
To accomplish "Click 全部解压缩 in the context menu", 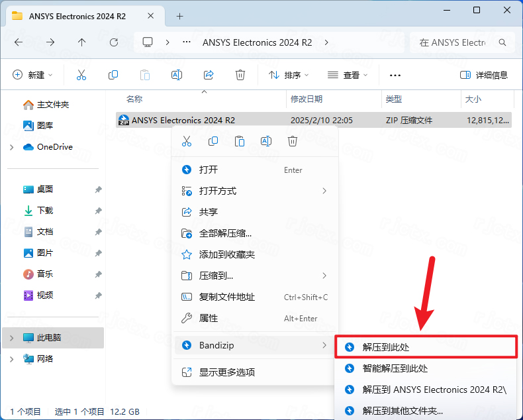I will (225, 233).
